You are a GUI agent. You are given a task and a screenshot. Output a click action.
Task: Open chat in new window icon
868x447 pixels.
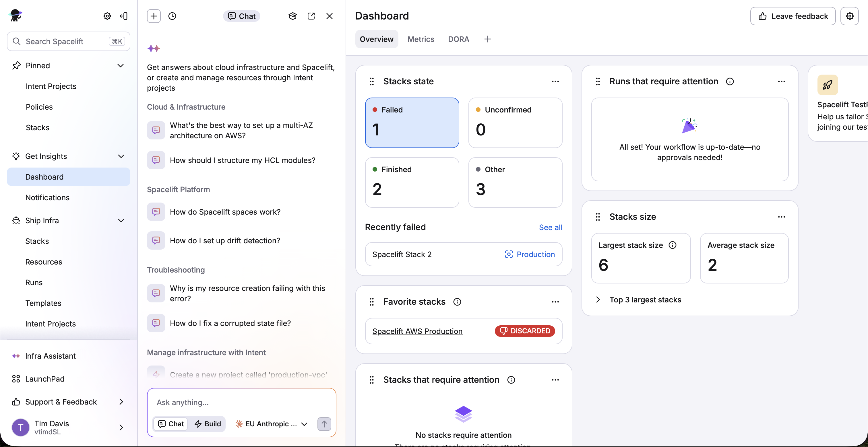(311, 16)
